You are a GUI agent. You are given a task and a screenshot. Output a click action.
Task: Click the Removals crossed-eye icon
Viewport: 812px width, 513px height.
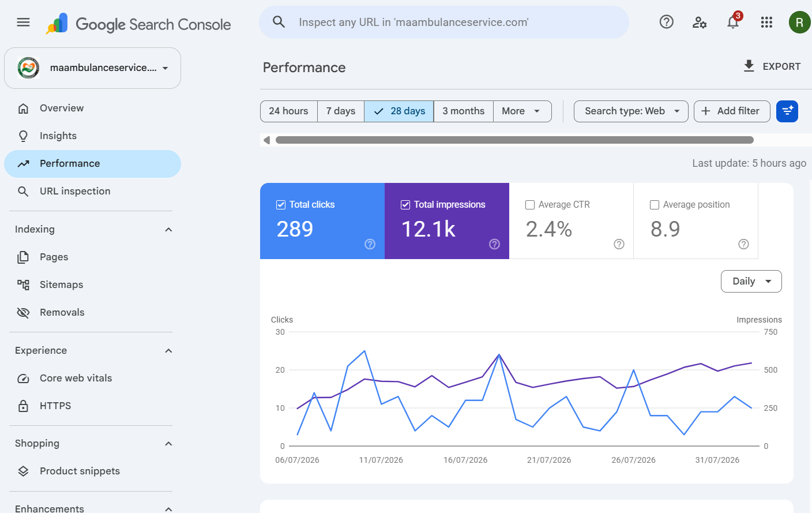point(23,312)
